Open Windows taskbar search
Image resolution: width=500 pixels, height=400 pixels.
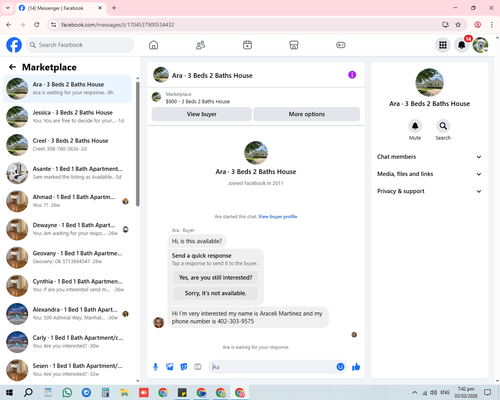point(28,392)
